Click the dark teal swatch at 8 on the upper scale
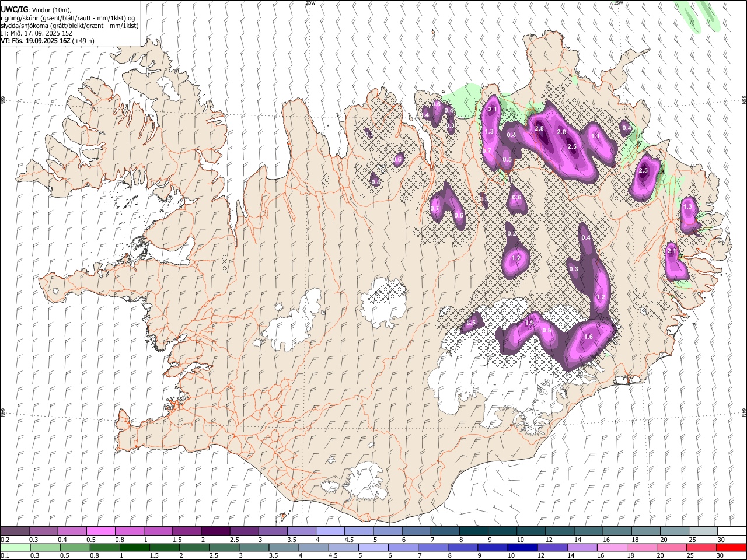The image size is (747, 560). point(473,531)
